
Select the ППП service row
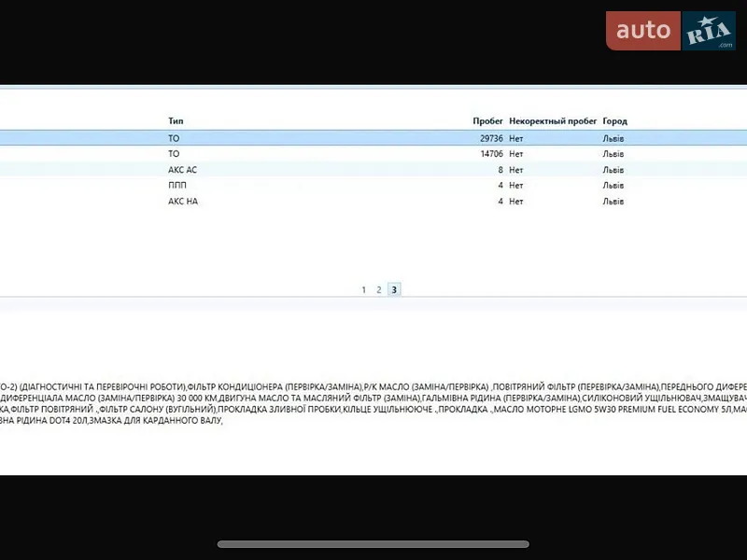click(373, 185)
